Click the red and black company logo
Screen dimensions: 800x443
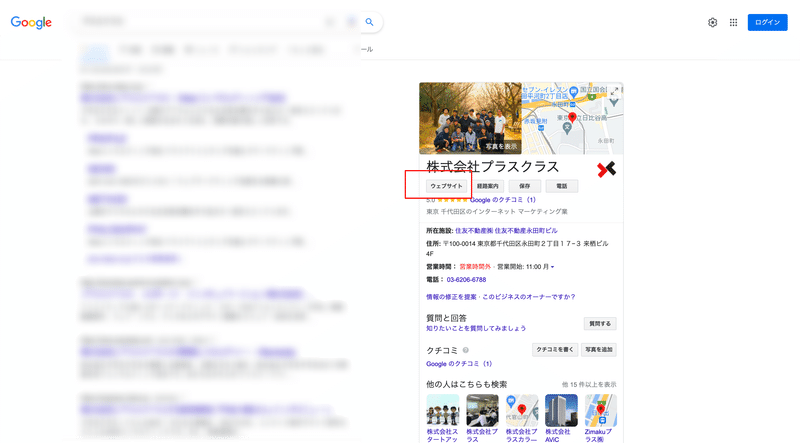[x=606, y=169]
